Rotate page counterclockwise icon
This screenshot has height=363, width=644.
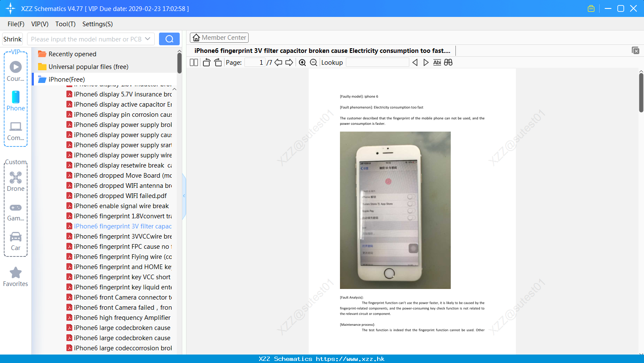(x=206, y=63)
